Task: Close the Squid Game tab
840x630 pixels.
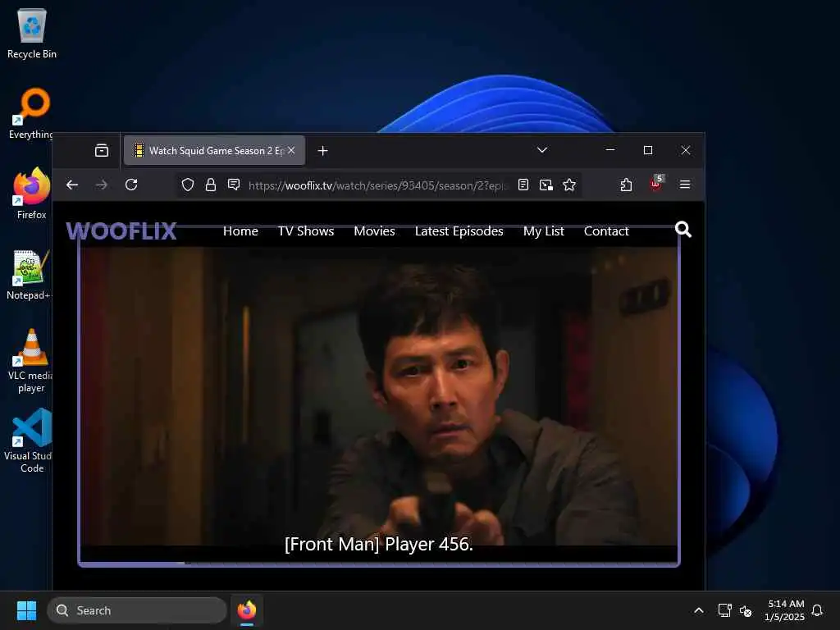Action: [x=291, y=151]
